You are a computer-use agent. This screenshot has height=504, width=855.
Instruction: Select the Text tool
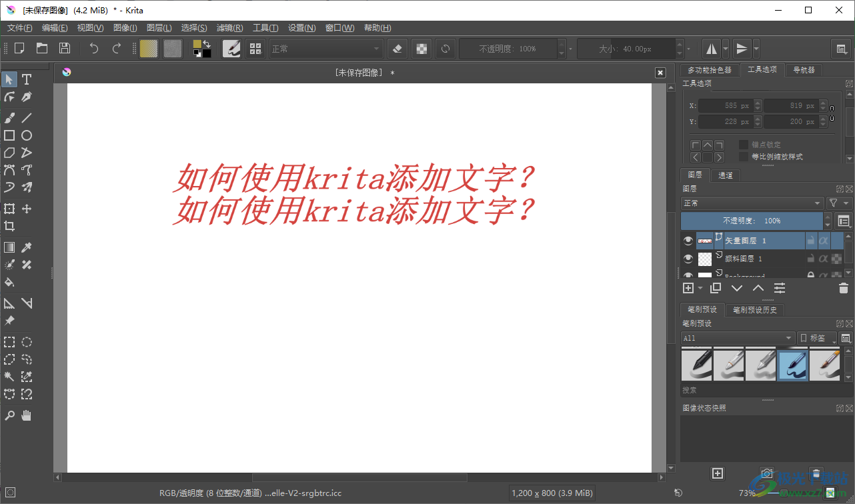pyautogui.click(x=27, y=79)
